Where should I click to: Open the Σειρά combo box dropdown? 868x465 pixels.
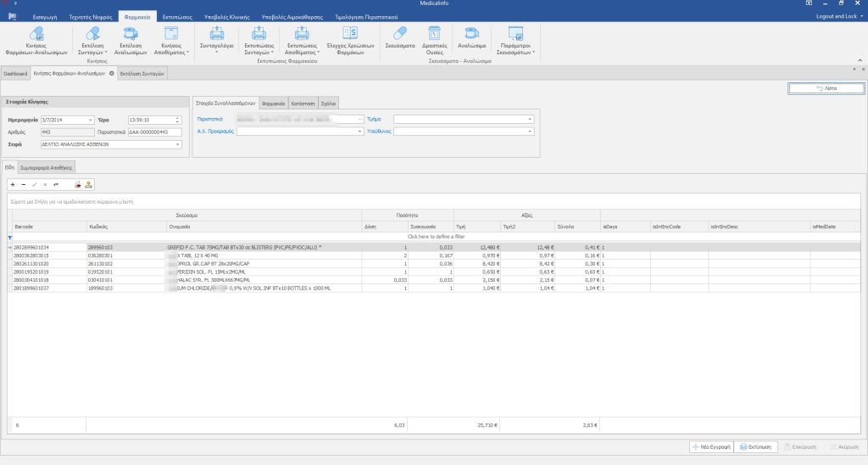coord(177,144)
